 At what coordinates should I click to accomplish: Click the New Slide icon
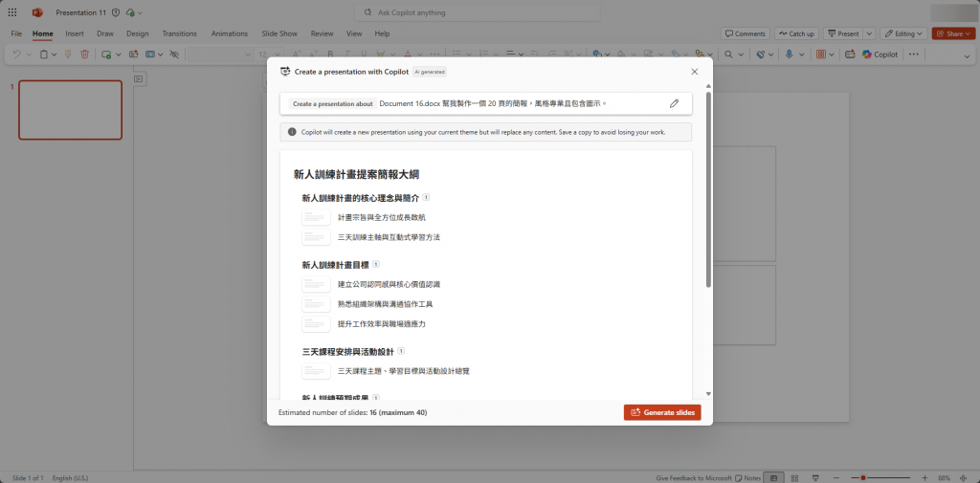coord(106,55)
